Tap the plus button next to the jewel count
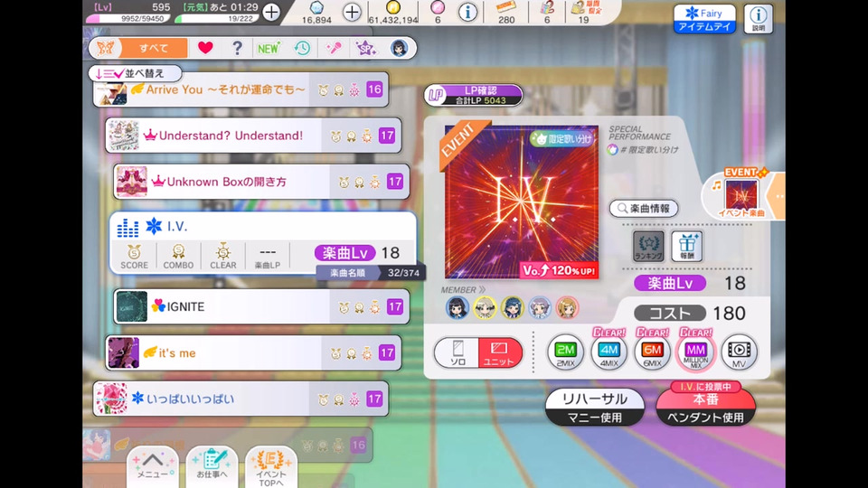Image resolution: width=868 pixels, height=488 pixels. pyautogui.click(x=352, y=12)
